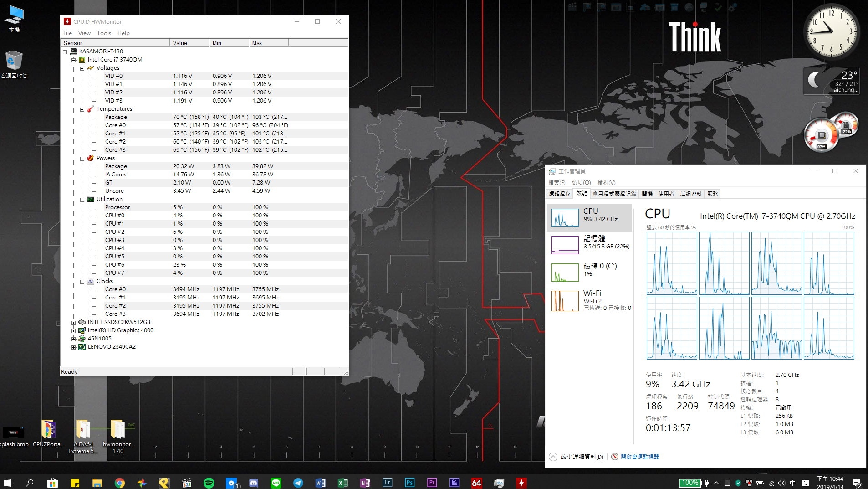868x489 pixels.
Task: Click the Windows Start button
Action: click(x=8, y=483)
